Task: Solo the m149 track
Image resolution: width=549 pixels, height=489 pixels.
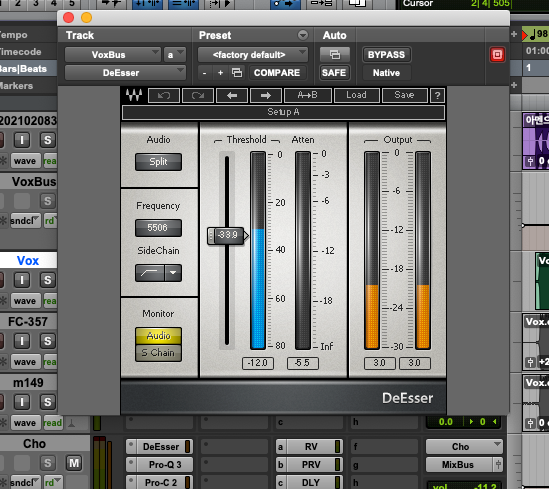Action: coord(48,402)
